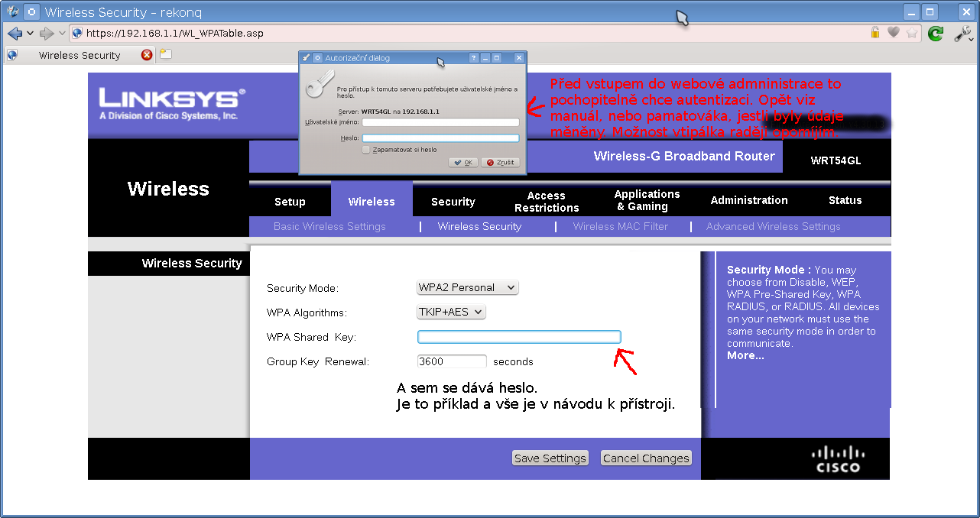Open the rekonq window menu icon
980x518 pixels.
13,11
